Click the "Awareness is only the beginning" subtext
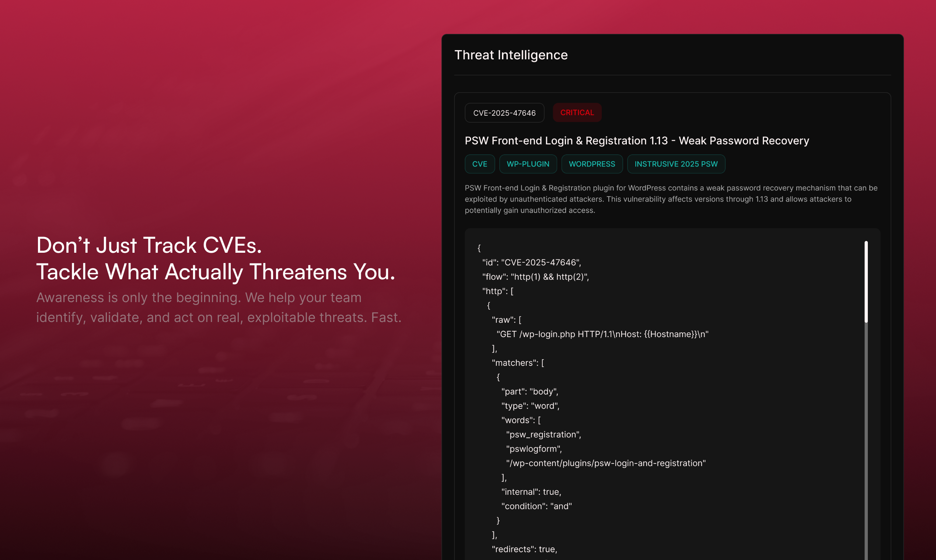 pyautogui.click(x=219, y=308)
